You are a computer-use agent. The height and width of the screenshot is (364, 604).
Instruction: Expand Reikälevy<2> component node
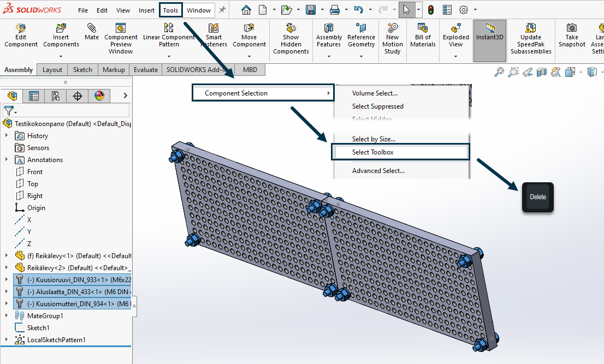(7, 267)
